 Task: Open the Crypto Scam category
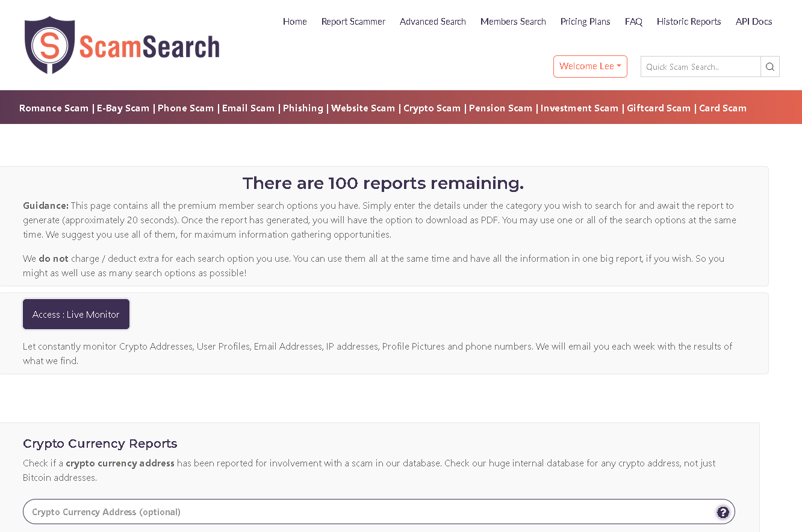coord(432,108)
